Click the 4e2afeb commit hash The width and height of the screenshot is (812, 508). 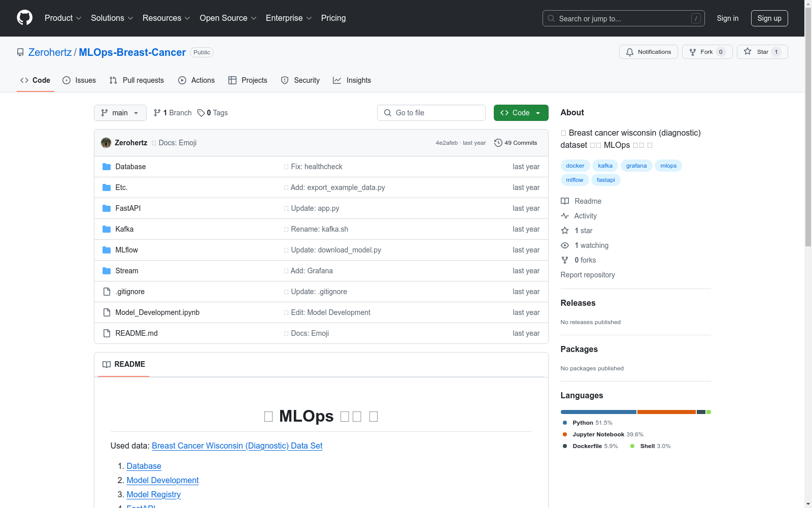click(447, 143)
